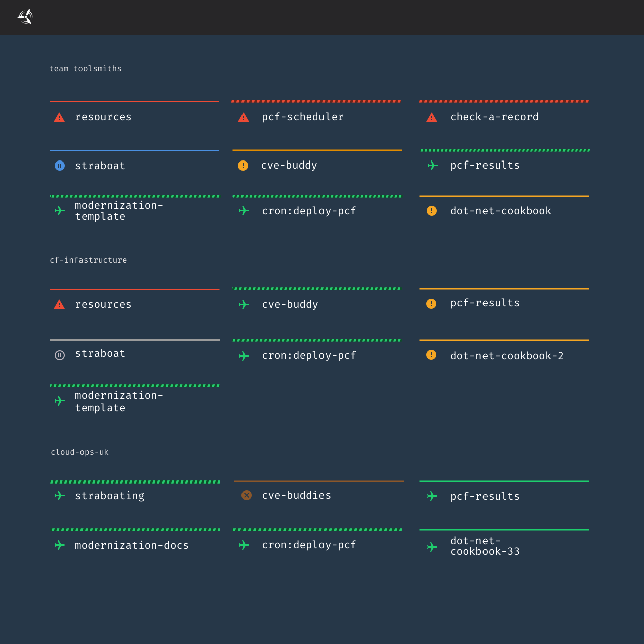
Task: Open the cve-buddies pipeline
Action: 296,495
